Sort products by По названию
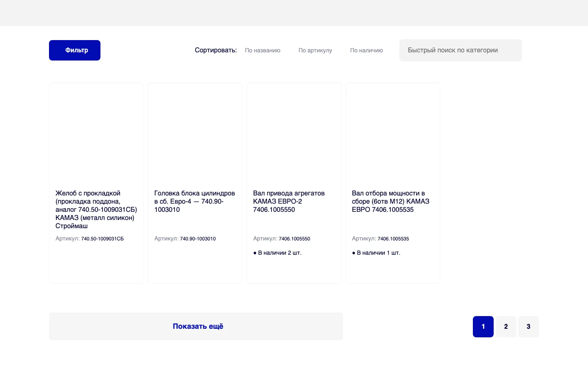The image size is (588, 368). [x=263, y=50]
